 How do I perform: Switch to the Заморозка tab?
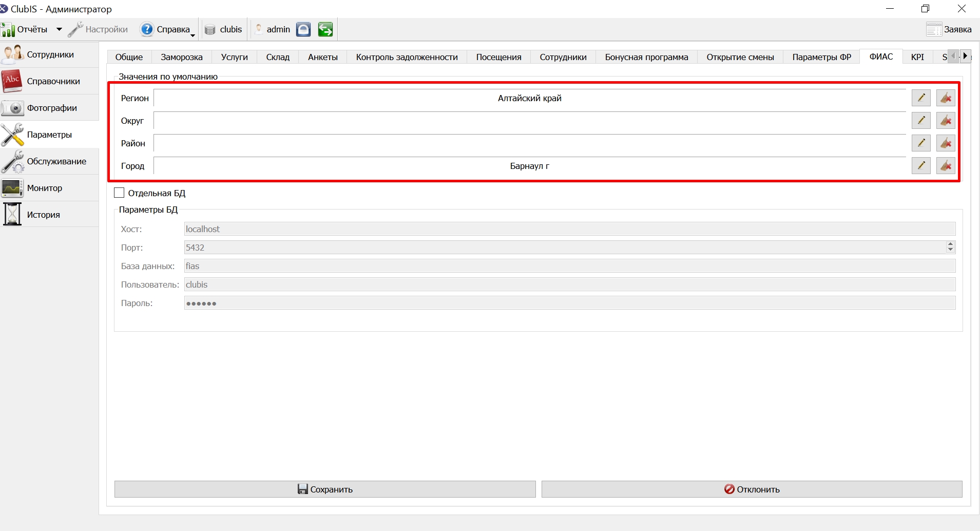[x=182, y=57]
